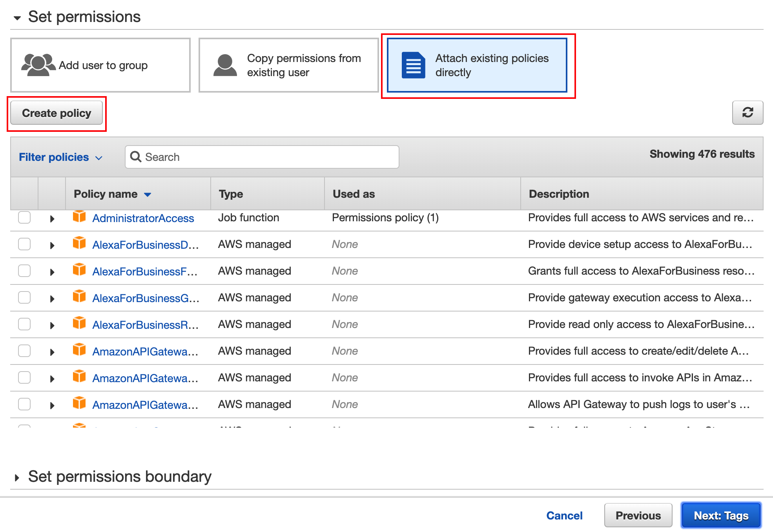Viewport: 773px width, 532px height.
Task: Open the Filter policies dropdown
Action: (x=61, y=157)
